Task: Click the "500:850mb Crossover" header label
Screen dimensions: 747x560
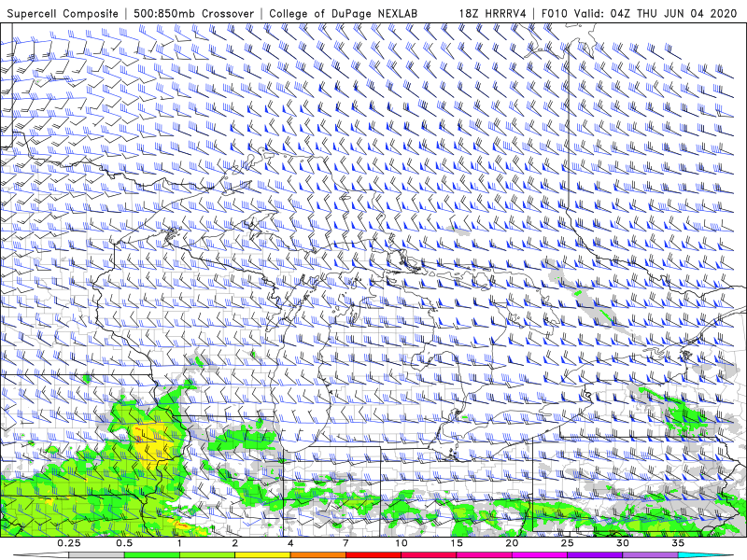Action: click(x=194, y=13)
